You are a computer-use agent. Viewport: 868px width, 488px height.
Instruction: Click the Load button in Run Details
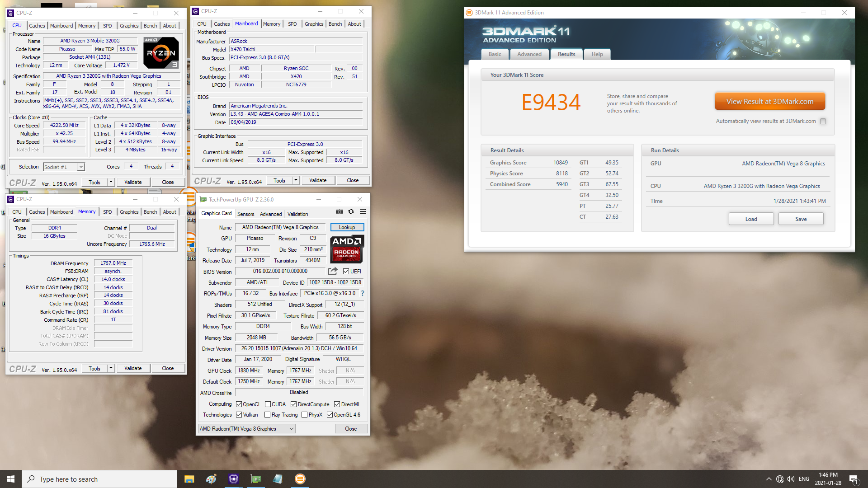(x=751, y=219)
